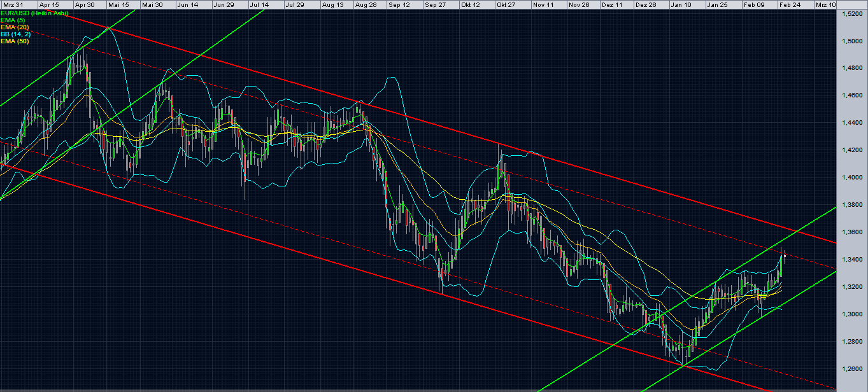868x392 pixels.
Task: Click the Dez 11 date label
Action: [x=613, y=4]
